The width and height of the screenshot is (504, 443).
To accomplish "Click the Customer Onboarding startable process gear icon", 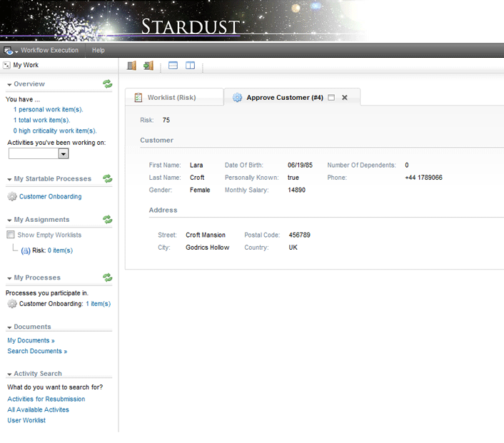I will click(12, 196).
